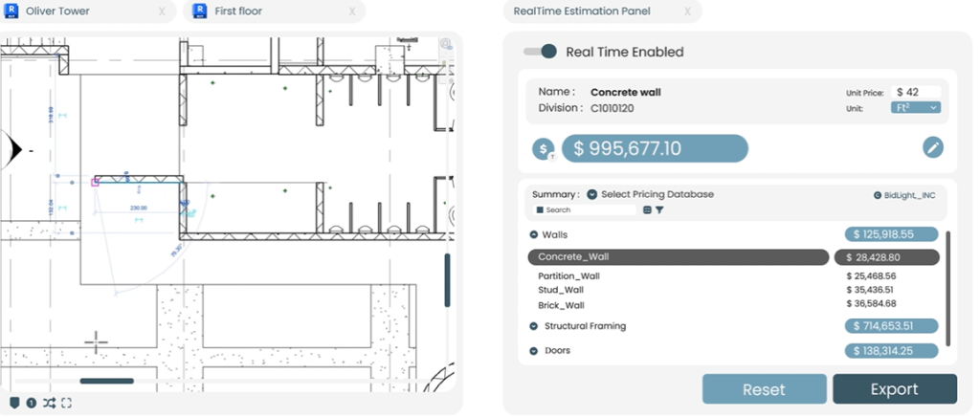980x417 pixels.
Task: Click the total amount $ 995,677.10
Action: tap(655, 148)
